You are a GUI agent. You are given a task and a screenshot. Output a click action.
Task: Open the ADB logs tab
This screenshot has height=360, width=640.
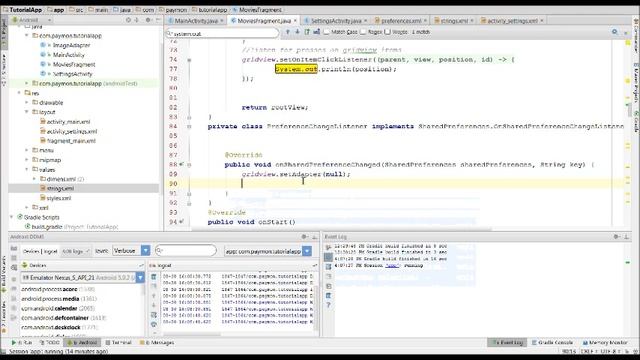coord(76,251)
